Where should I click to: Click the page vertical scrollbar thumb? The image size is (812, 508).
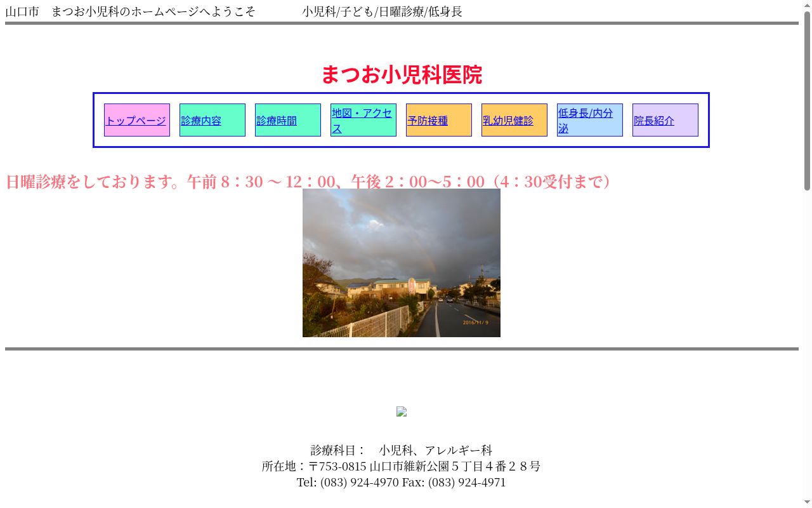[807, 100]
